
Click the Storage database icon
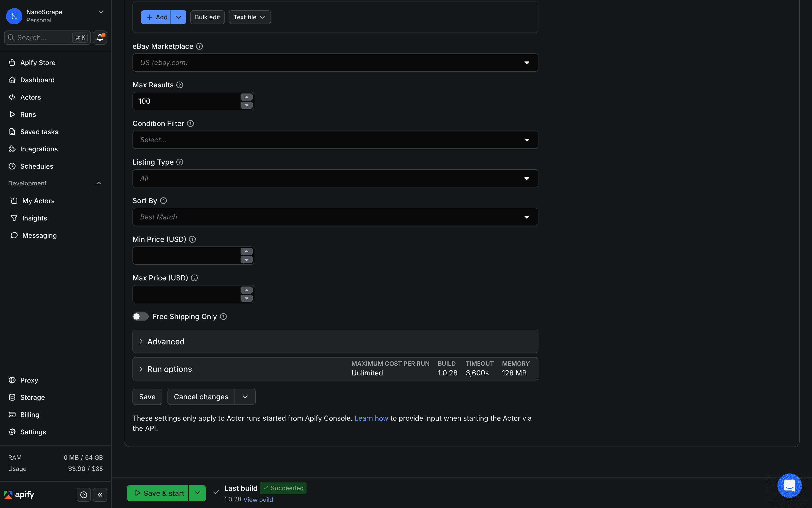12,398
